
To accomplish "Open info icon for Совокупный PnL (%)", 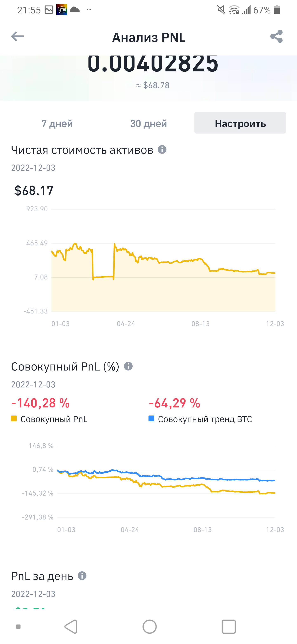I will pos(128,366).
